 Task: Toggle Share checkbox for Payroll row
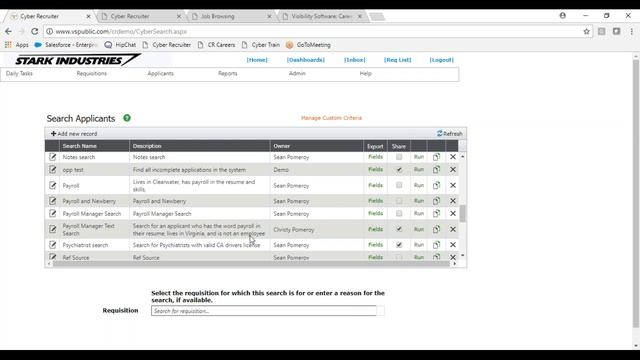tap(399, 185)
